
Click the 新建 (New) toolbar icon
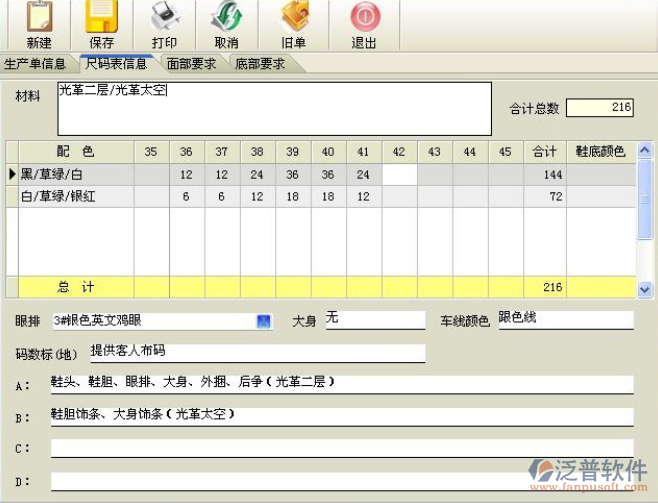(39, 18)
